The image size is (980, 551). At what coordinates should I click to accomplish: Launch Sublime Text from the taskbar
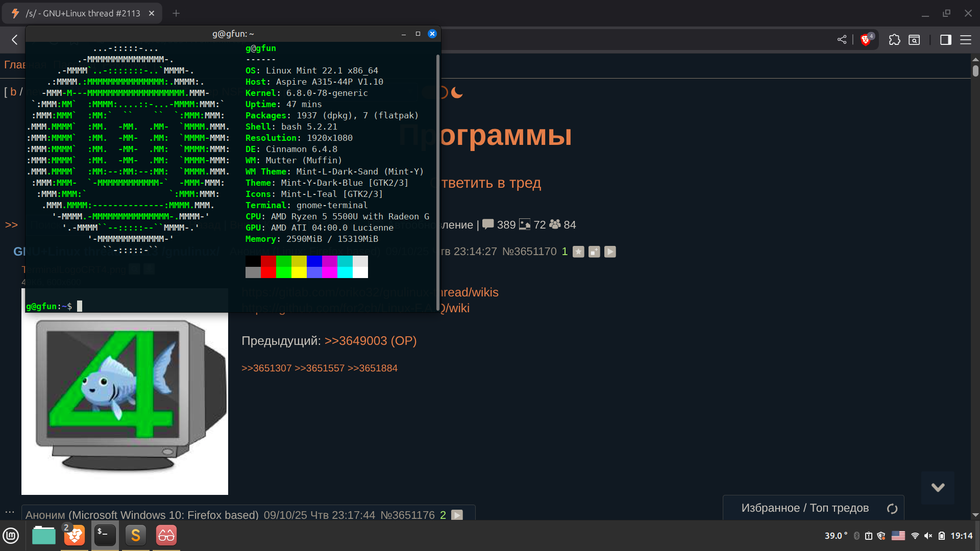[x=135, y=535]
